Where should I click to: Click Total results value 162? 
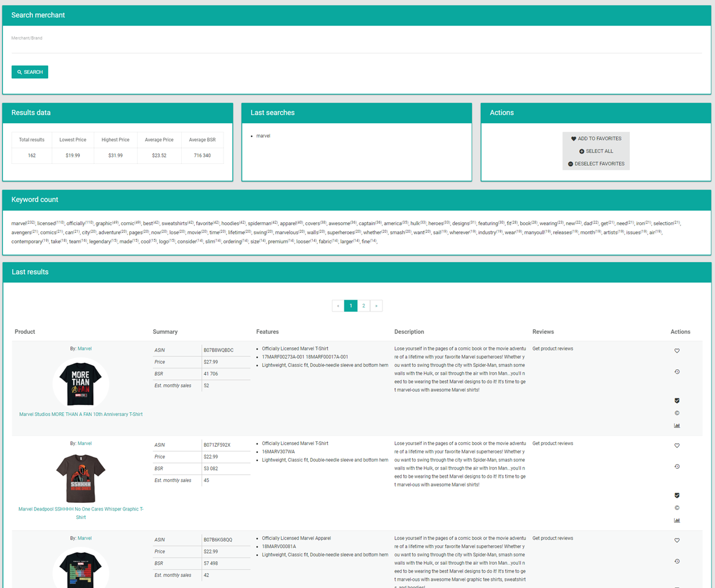pos(32,155)
